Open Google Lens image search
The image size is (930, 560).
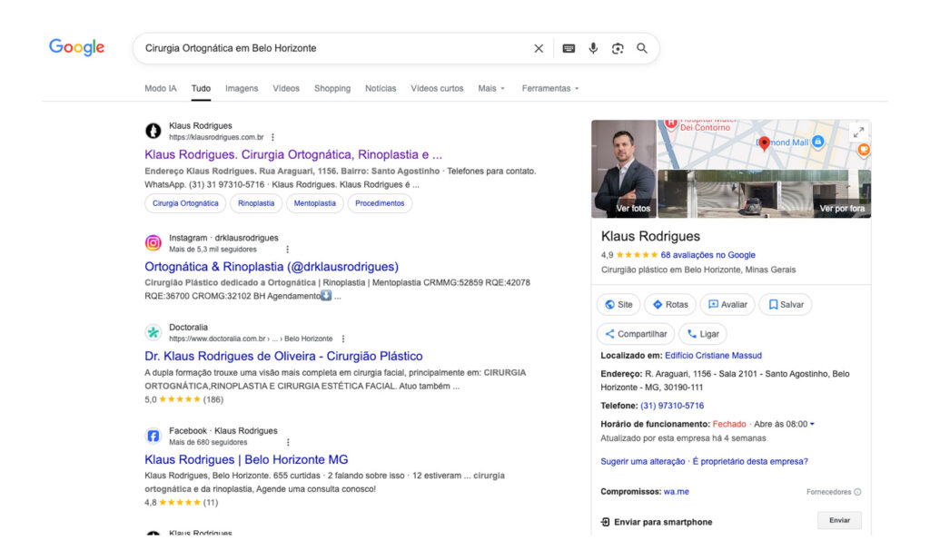(x=618, y=48)
